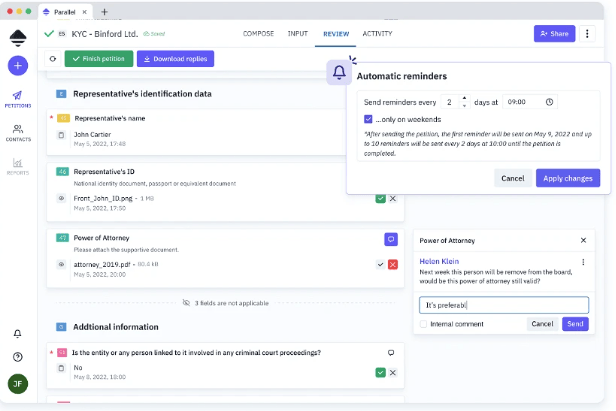Click Apply changes for reminders
This screenshot has width=616, height=411.
(568, 178)
